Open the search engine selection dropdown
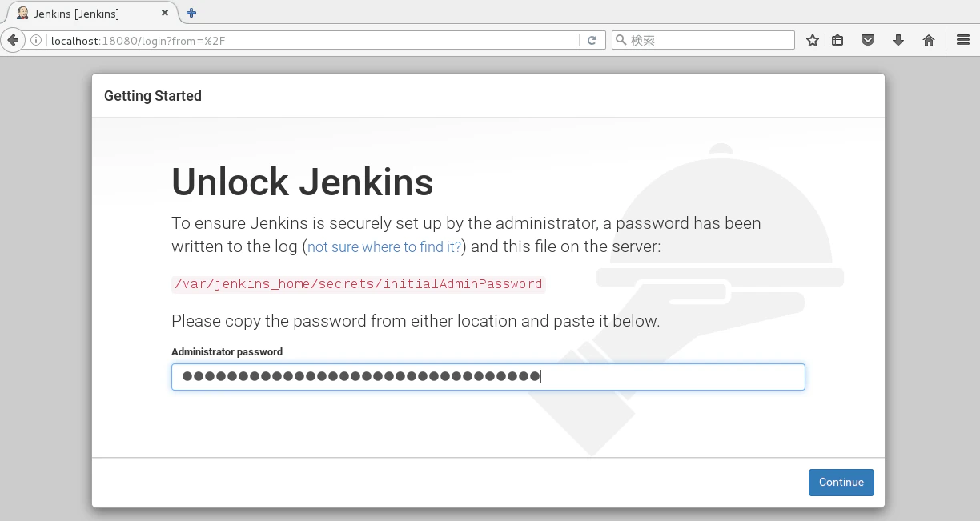The height and width of the screenshot is (521, 980). point(621,39)
